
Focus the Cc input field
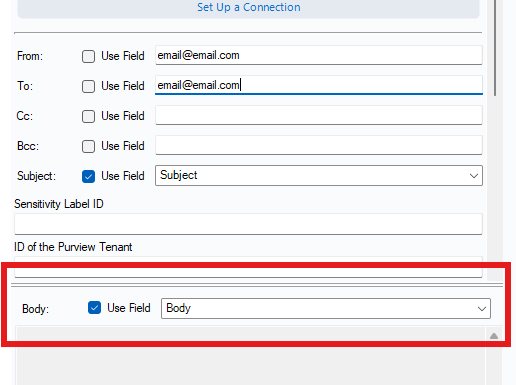pos(319,115)
